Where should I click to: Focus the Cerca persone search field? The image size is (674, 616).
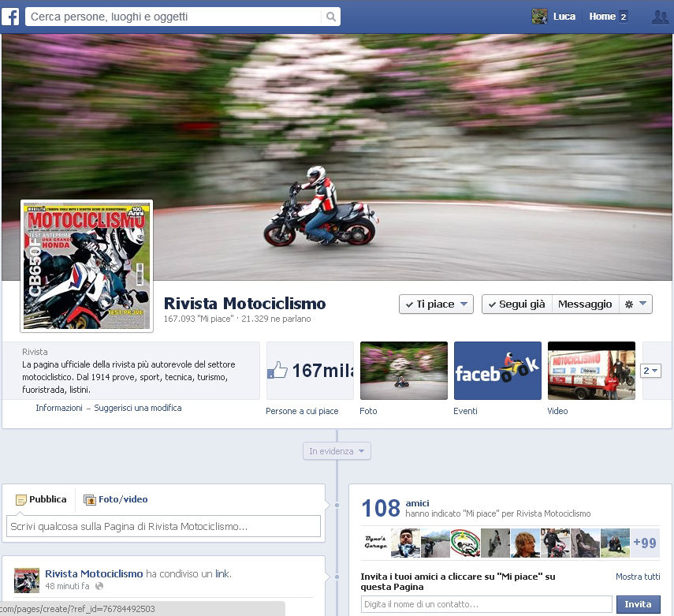pos(175,17)
